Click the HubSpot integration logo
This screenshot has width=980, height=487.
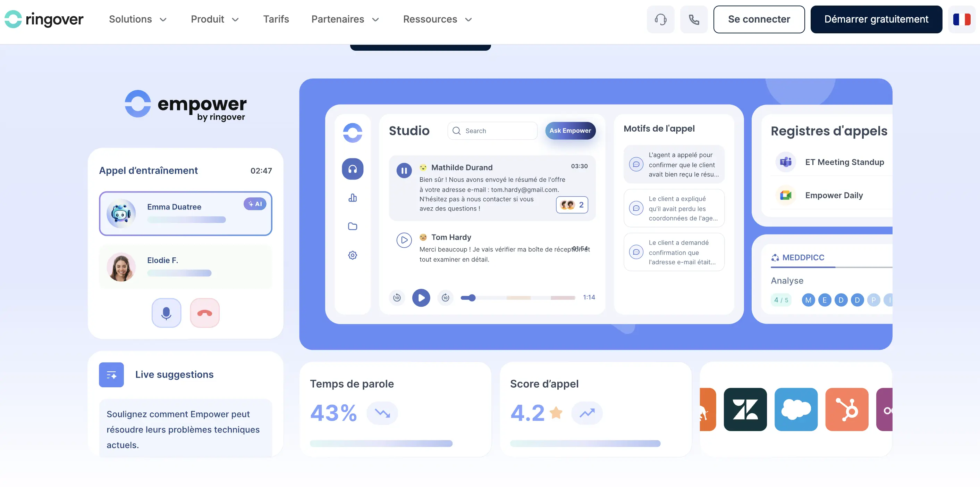click(x=846, y=409)
